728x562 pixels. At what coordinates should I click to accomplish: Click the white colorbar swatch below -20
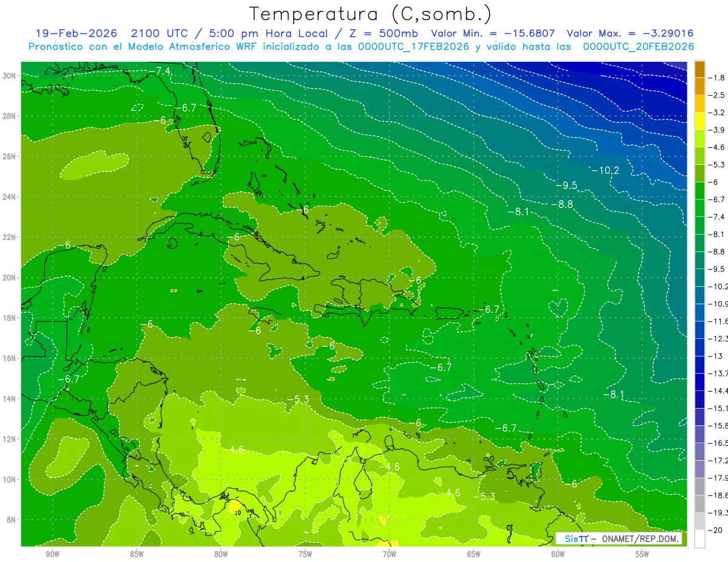pos(699,539)
